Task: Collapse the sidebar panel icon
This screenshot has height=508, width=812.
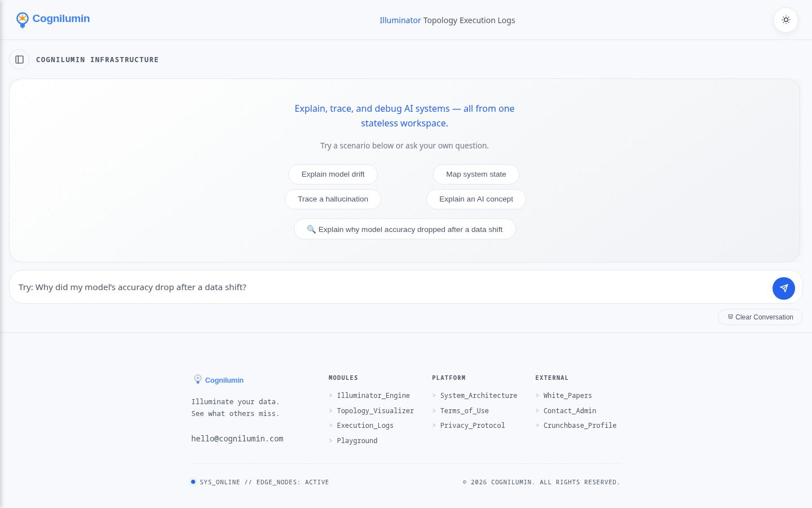Action: point(19,59)
